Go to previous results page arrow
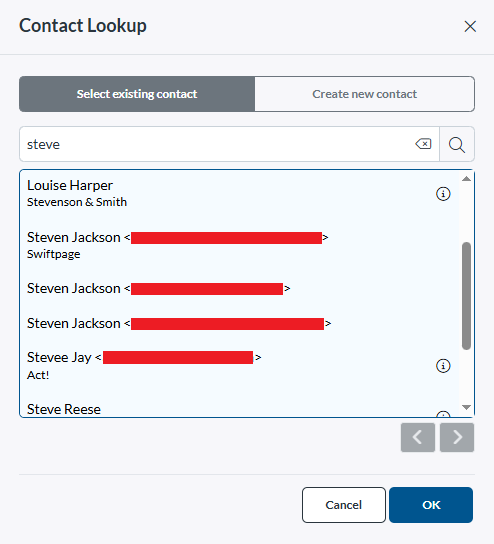Viewport: 494px width, 544px height. pos(418,437)
